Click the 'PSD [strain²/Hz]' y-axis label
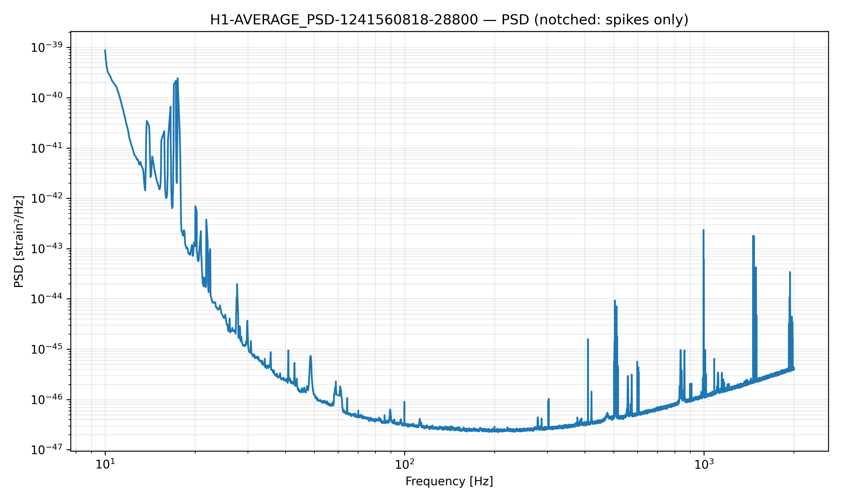The image size is (841, 504). [x=19, y=241]
